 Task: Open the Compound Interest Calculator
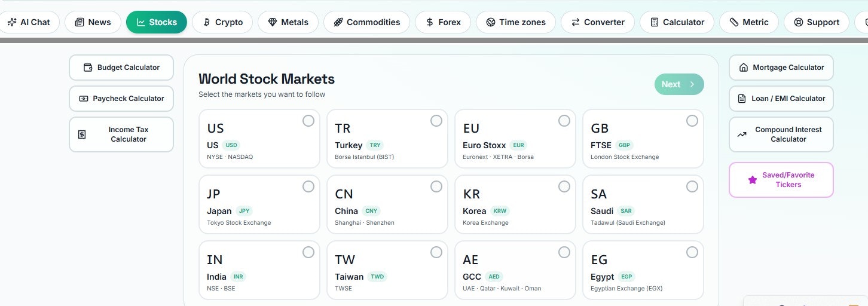[x=781, y=134]
